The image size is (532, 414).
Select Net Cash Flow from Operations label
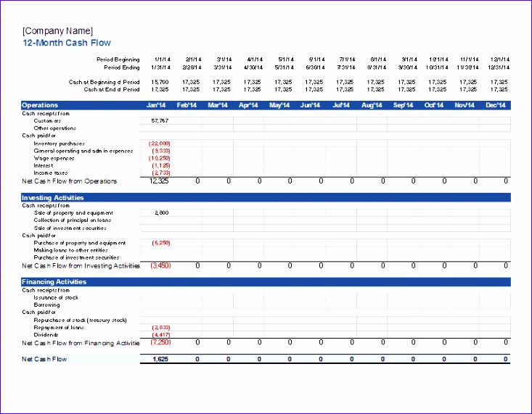(x=70, y=181)
